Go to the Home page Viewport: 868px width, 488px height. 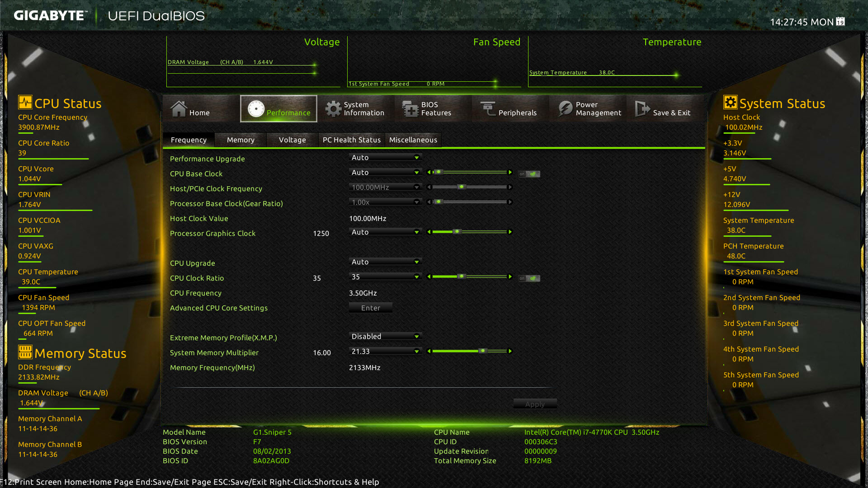201,109
